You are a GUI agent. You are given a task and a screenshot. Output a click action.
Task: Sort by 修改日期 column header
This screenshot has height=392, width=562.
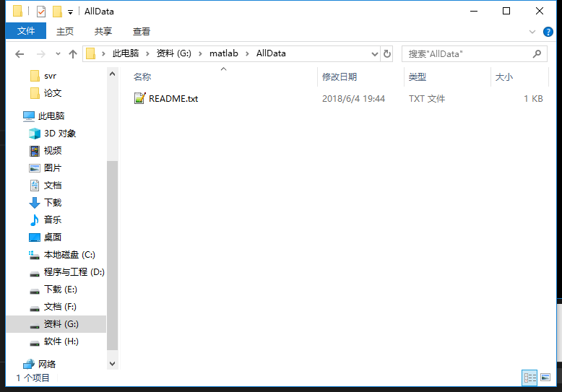[x=340, y=77]
